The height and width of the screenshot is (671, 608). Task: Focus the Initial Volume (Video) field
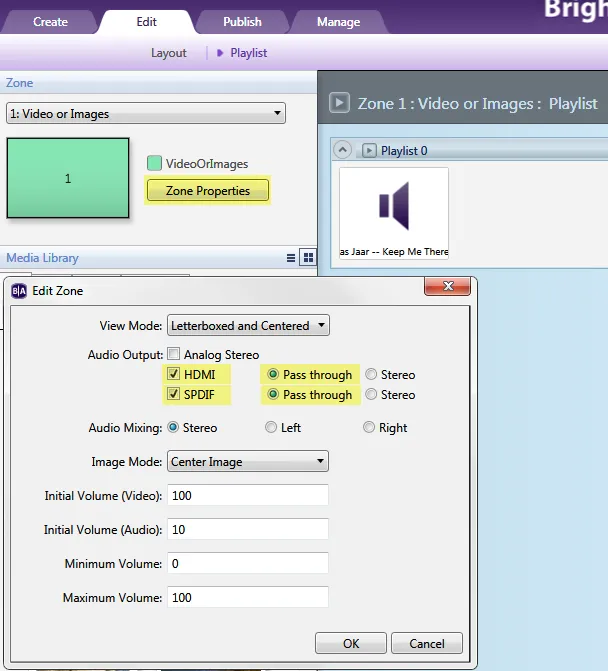[x=248, y=496]
